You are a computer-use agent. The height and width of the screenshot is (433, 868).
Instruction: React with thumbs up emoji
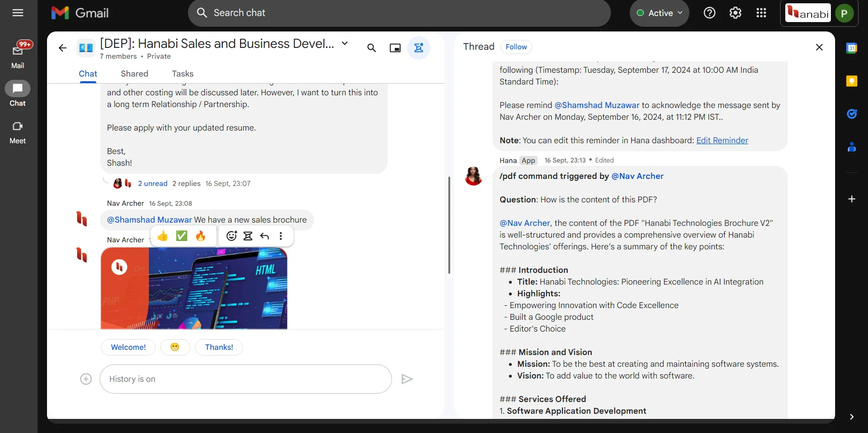(163, 236)
